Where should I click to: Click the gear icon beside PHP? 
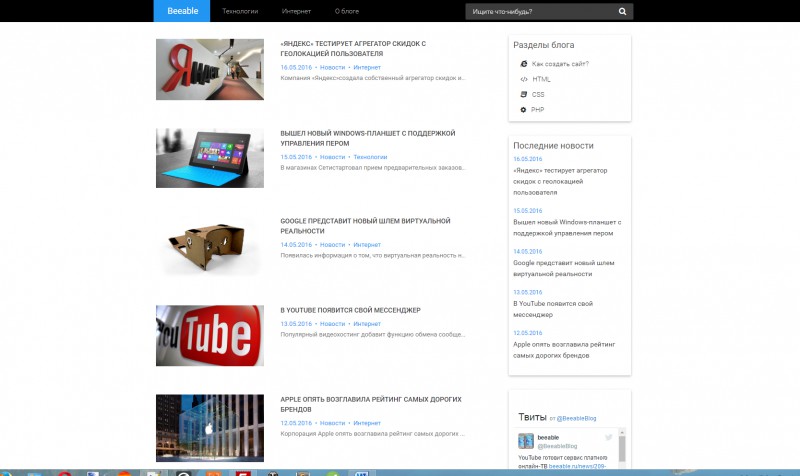(x=523, y=110)
